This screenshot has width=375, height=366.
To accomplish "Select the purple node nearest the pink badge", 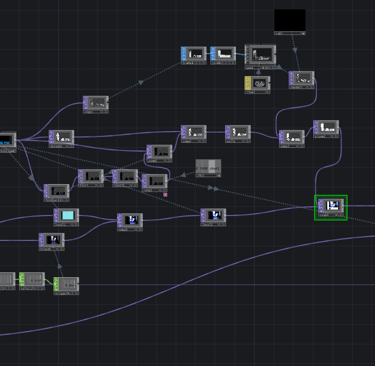I will pos(154,183).
